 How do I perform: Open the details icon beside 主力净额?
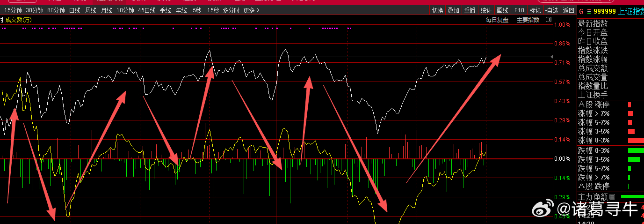click(612, 196)
